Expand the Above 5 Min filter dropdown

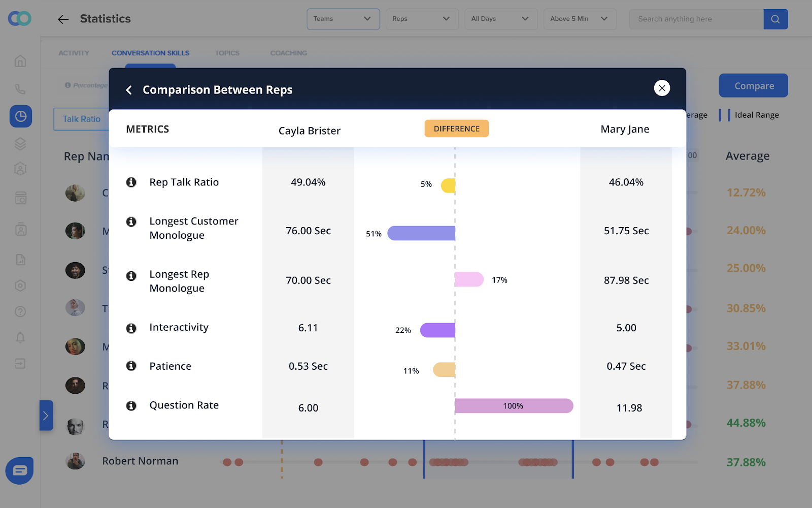580,19
